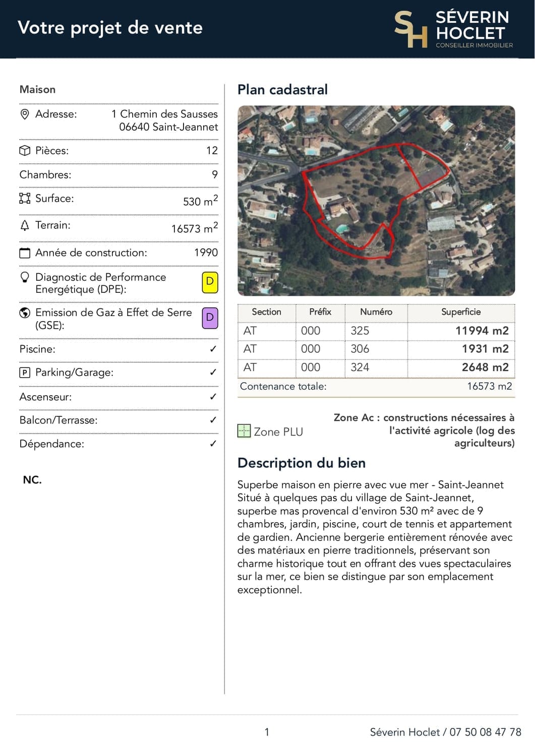Click the Ascenseur checkmark
Image resolution: width=535 pixels, height=756 pixels.
click(x=213, y=397)
